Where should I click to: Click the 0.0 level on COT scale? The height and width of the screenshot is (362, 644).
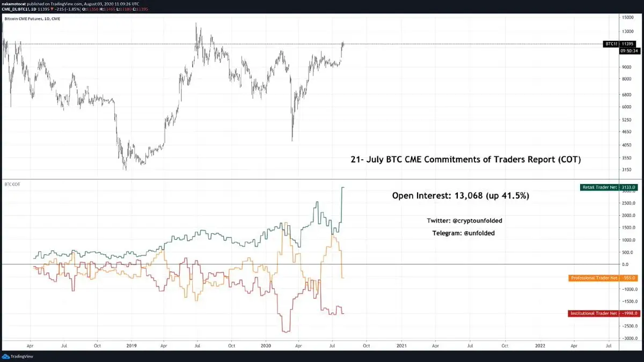pos(626,264)
